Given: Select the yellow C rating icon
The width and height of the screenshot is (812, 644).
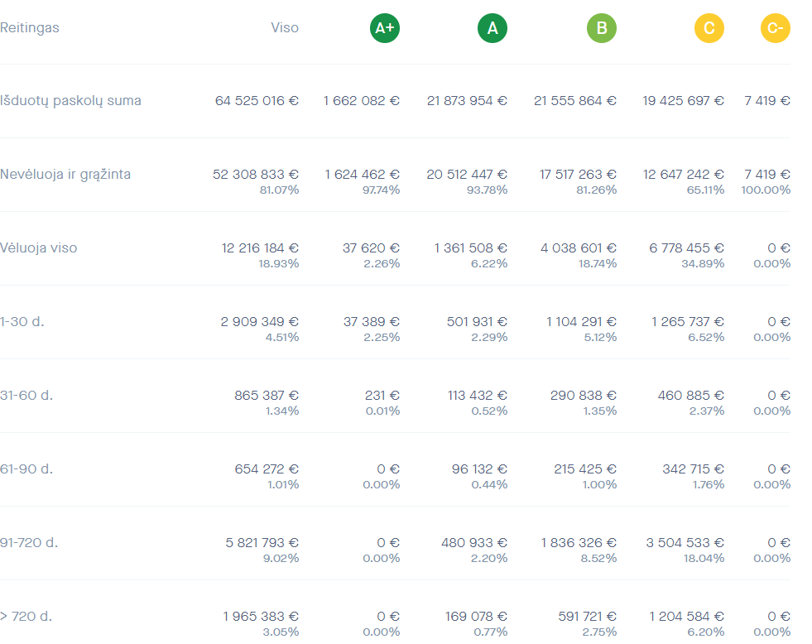Looking at the screenshot, I should pyautogui.click(x=709, y=28).
